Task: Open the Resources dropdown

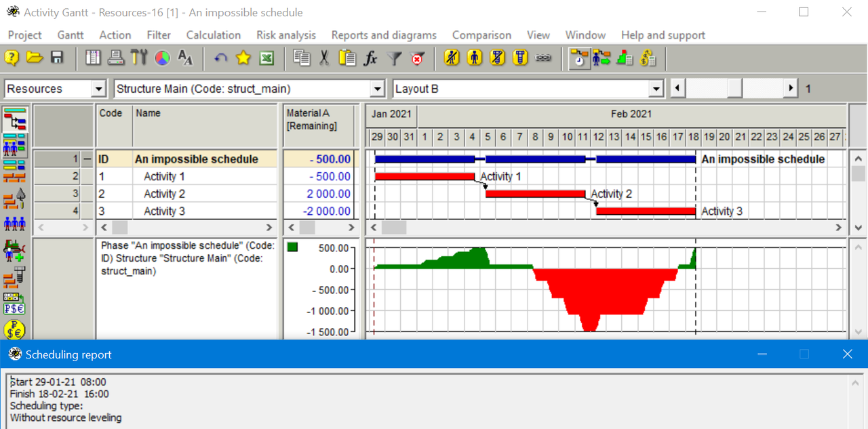Action: pos(99,89)
